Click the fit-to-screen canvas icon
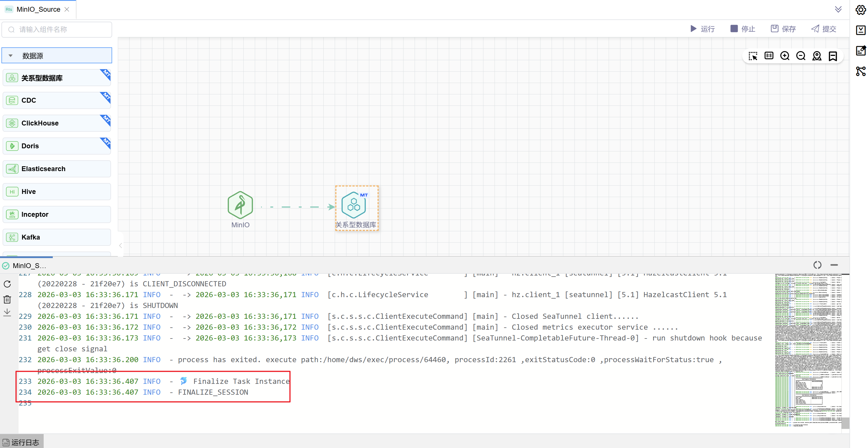 [x=769, y=56]
